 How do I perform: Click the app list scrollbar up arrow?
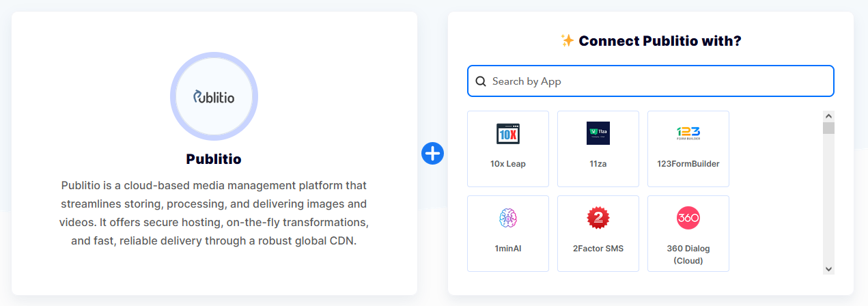(829, 117)
